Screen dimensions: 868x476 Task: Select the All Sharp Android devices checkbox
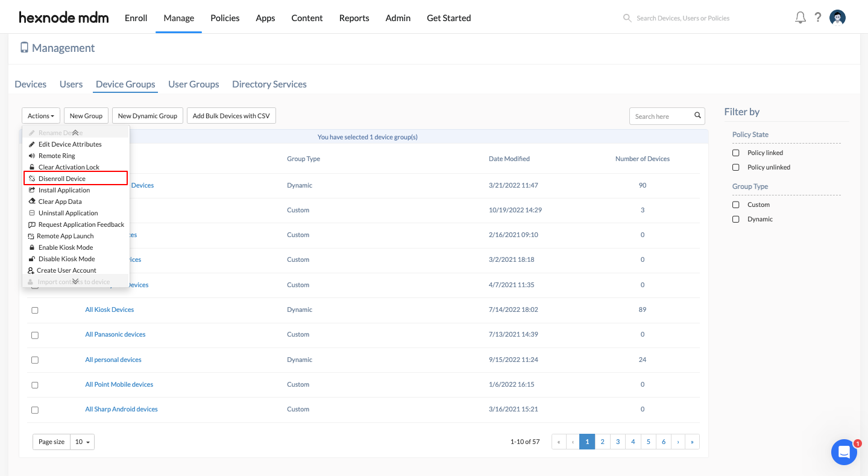[x=35, y=410]
